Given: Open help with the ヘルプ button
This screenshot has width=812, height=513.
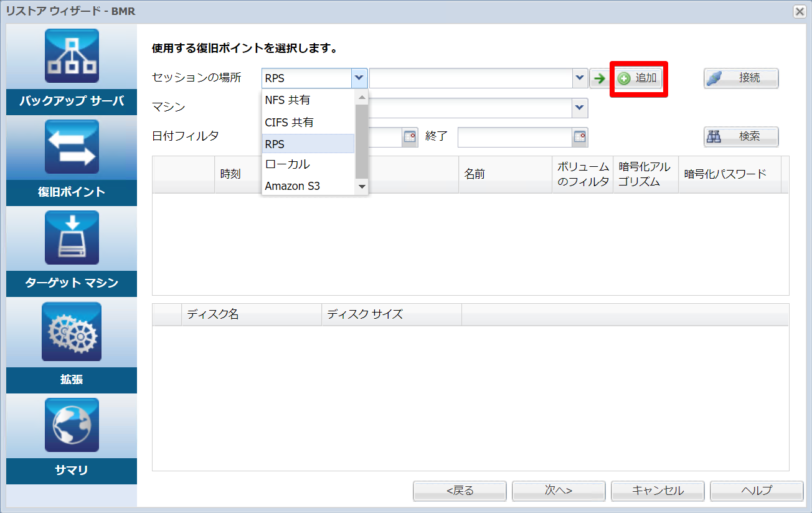Looking at the screenshot, I should (757, 491).
